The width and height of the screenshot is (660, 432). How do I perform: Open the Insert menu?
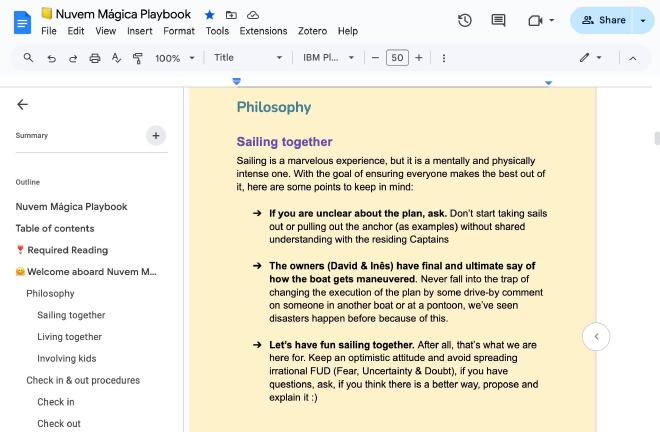tap(140, 31)
